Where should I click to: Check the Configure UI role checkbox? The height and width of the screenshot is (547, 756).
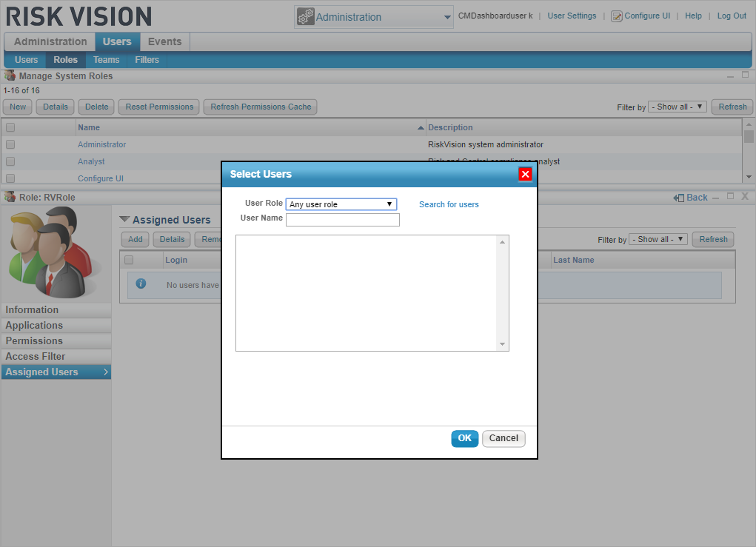[10, 178]
